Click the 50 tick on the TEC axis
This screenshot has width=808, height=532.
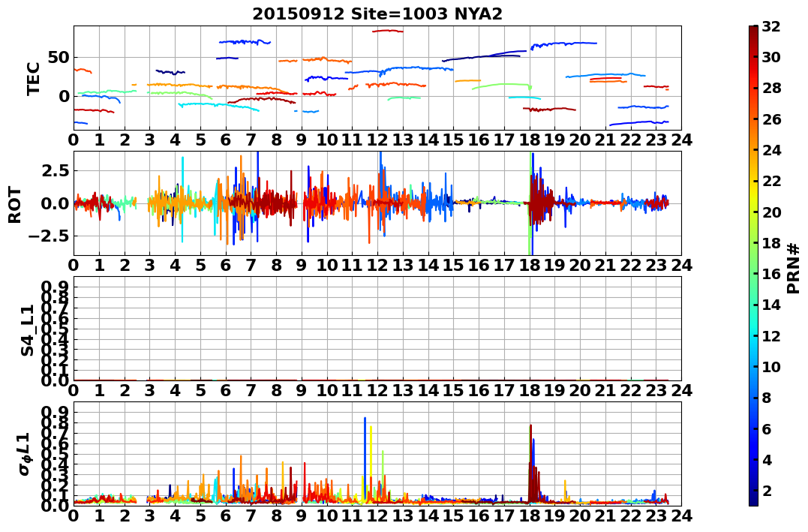click(x=59, y=57)
